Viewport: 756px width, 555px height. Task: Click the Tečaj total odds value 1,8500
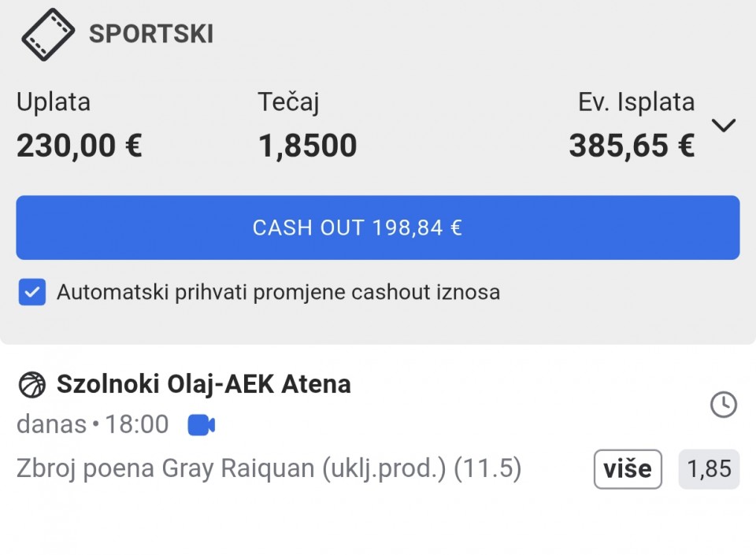pyautogui.click(x=307, y=146)
